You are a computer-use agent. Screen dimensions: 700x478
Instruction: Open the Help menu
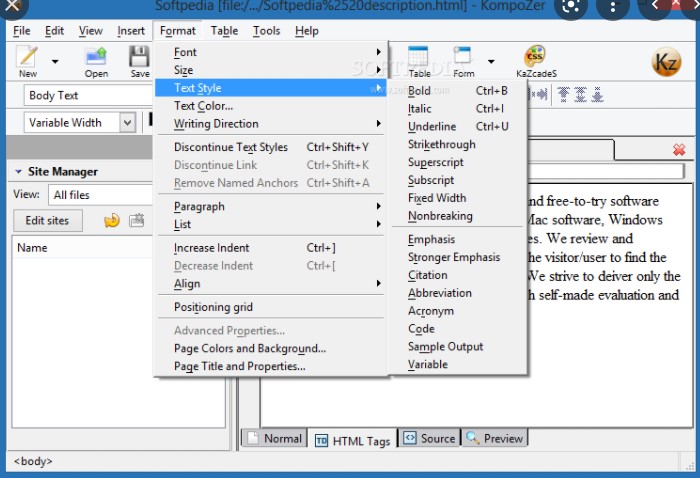pos(307,31)
